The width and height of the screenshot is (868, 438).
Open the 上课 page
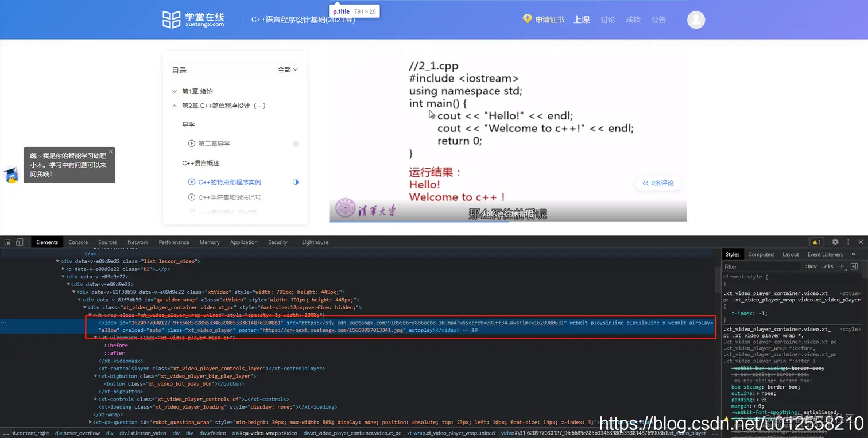click(x=582, y=20)
